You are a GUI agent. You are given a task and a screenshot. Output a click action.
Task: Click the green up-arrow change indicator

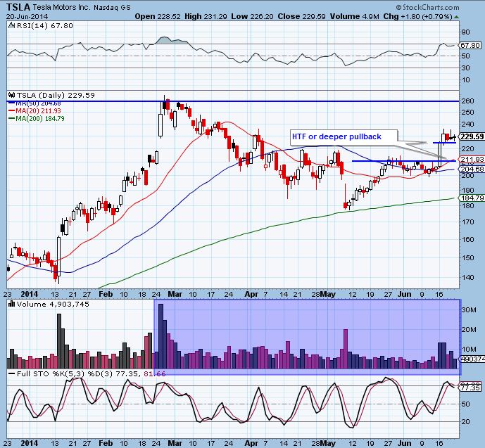[x=457, y=17]
